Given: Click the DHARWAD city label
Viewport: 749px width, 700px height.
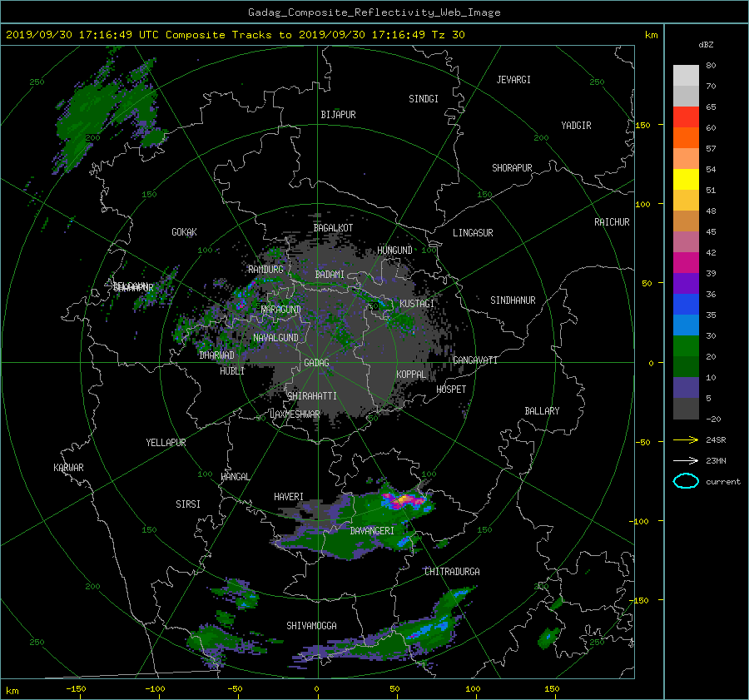Looking at the screenshot, I should click(x=217, y=355).
